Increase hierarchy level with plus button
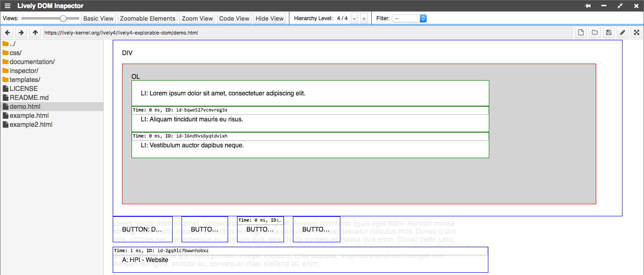The height and width of the screenshot is (275, 644). [x=364, y=18]
